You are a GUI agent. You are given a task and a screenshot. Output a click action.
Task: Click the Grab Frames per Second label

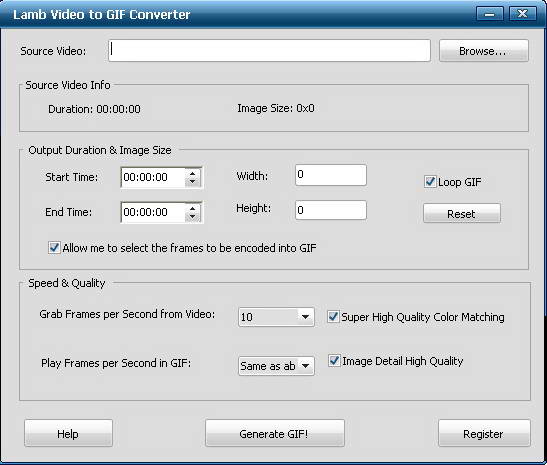[x=127, y=314]
